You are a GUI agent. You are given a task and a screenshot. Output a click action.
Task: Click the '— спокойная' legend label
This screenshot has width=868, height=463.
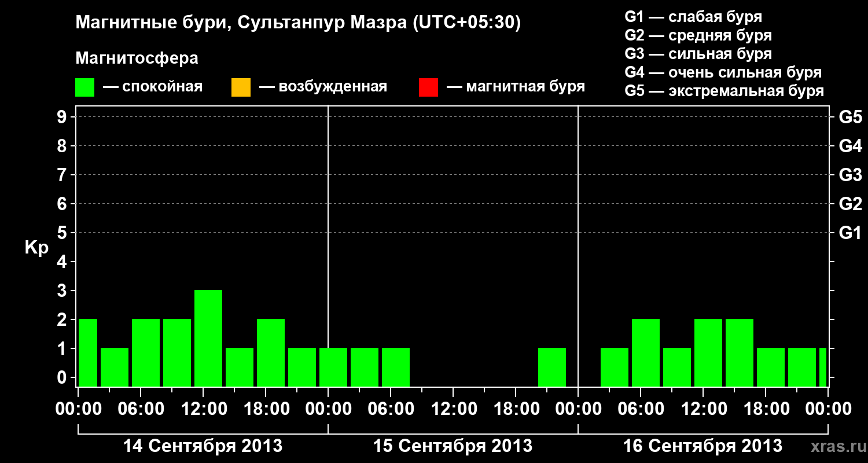(153, 87)
